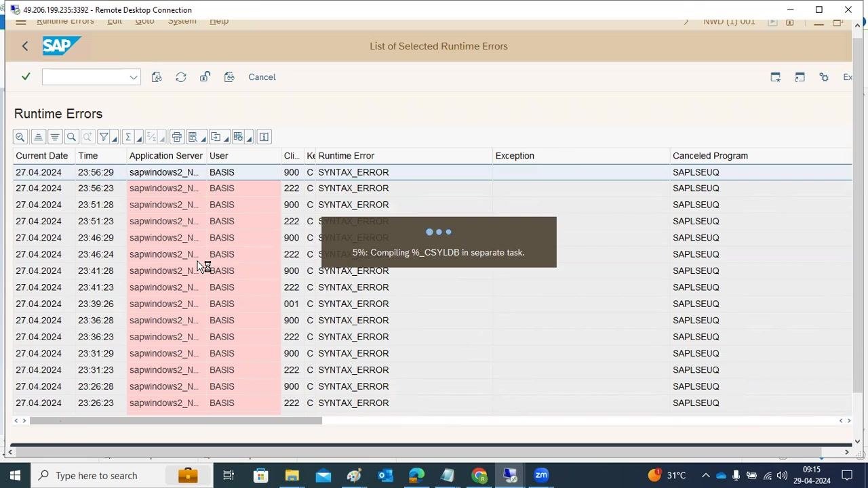Click the create new session icon

(775, 77)
